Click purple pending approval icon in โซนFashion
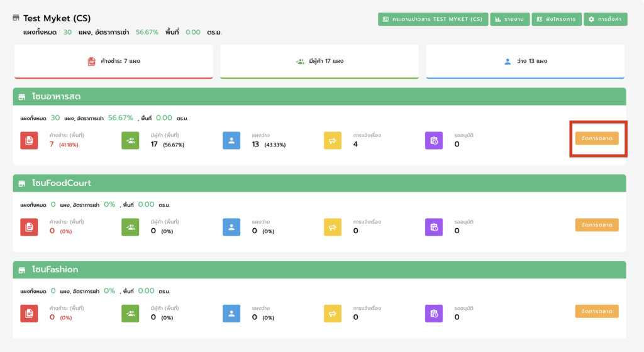 coord(434,314)
